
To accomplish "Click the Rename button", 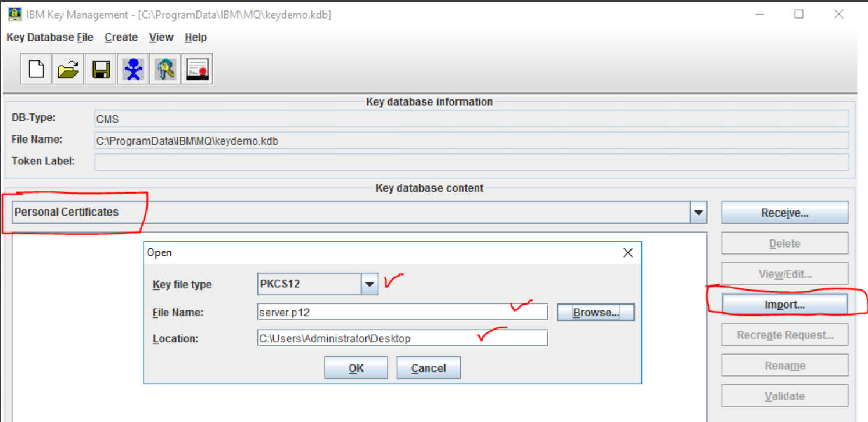I will click(784, 366).
